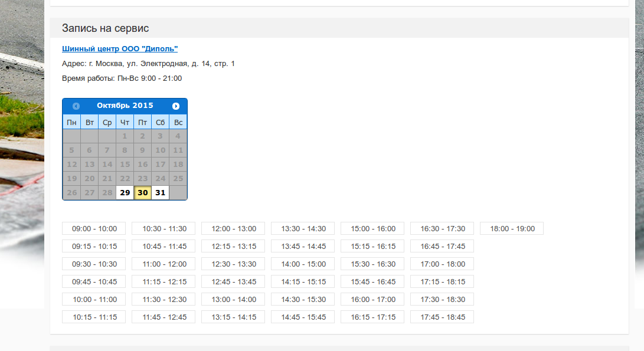
Task: Click the Сб weekday column header
Action: [x=160, y=122]
